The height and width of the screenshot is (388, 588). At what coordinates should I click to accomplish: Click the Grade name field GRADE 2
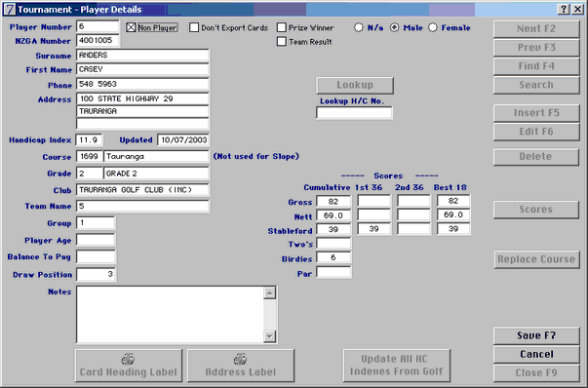coord(156,174)
